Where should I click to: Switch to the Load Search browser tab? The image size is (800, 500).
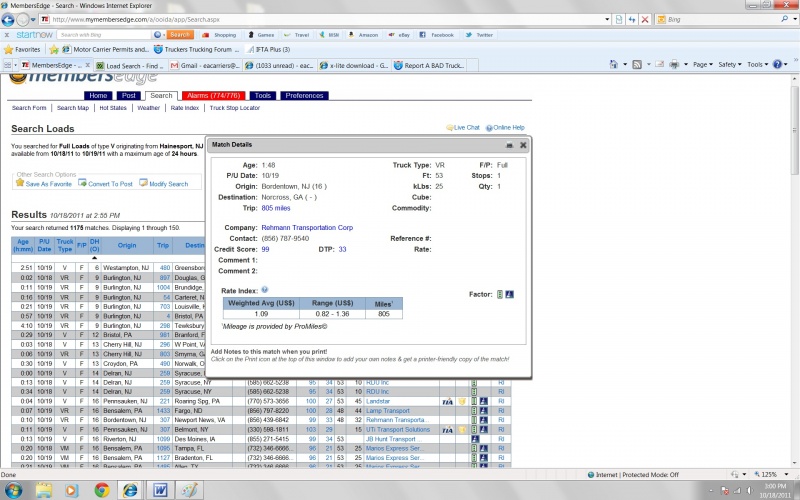coord(130,66)
